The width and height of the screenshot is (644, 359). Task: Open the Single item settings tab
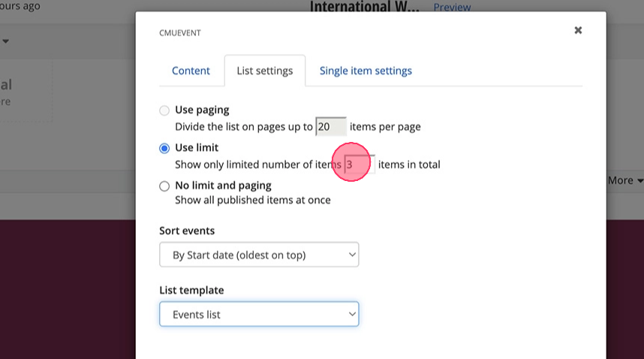point(366,71)
